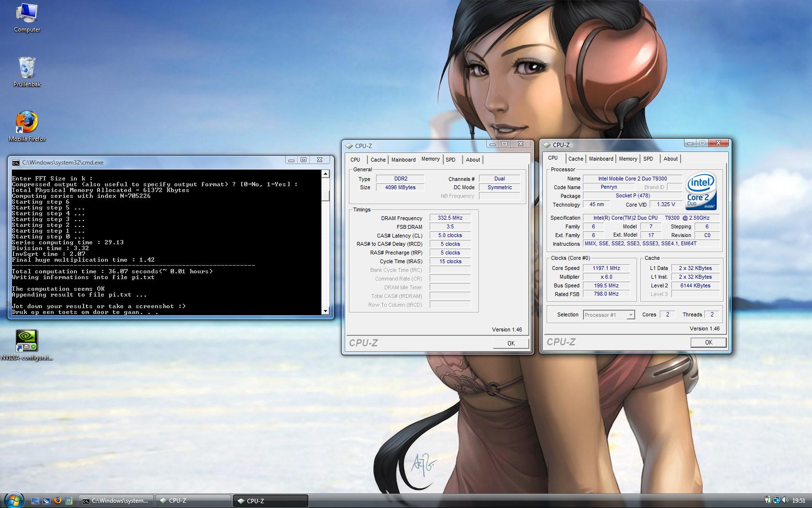
Task: Open the volume speaker tray icon
Action: [x=785, y=500]
